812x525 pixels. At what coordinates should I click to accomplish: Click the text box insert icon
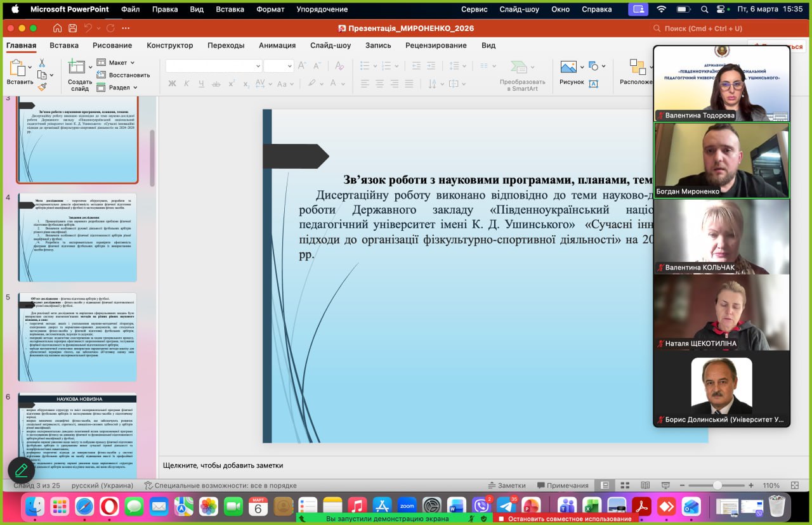pos(594,83)
